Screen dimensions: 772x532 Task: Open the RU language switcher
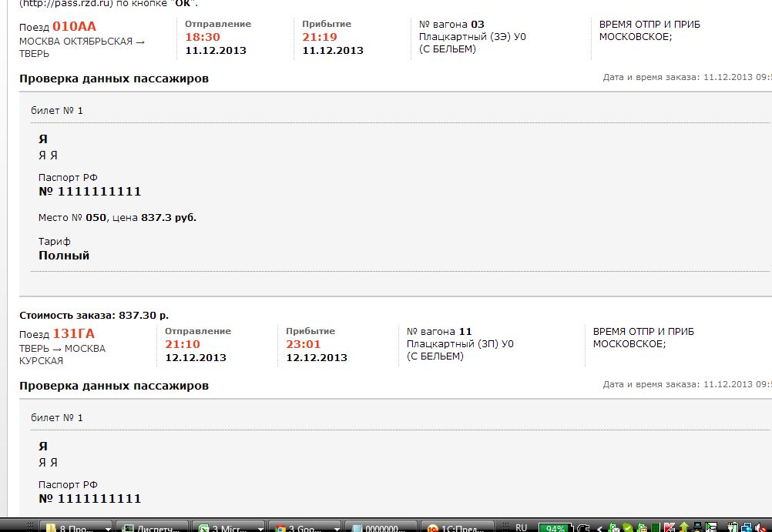coord(522,527)
